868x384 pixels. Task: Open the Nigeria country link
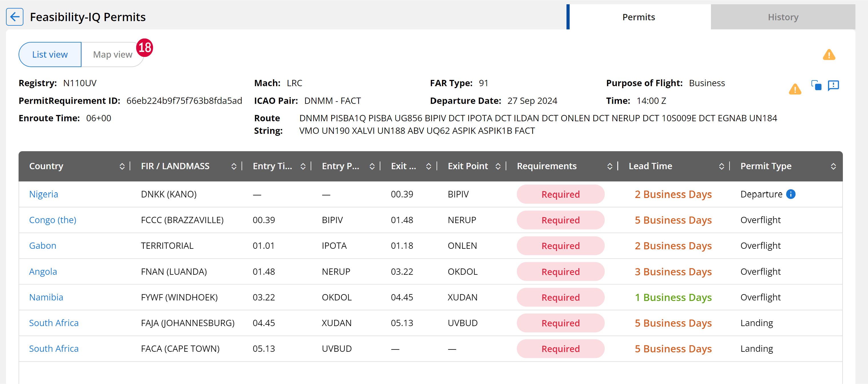pyautogui.click(x=43, y=194)
